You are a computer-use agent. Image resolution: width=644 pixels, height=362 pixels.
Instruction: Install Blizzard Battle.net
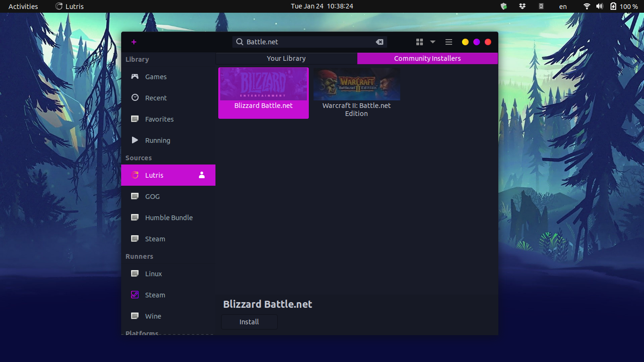pyautogui.click(x=249, y=321)
